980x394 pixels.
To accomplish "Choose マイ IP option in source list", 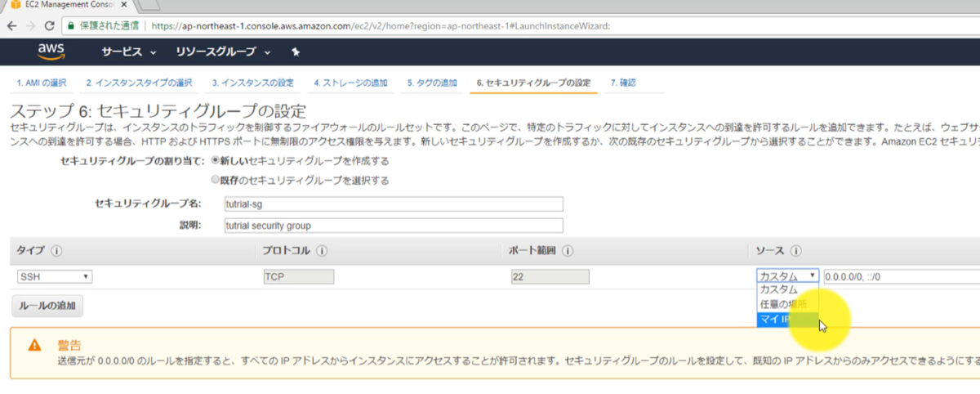I will click(787, 319).
